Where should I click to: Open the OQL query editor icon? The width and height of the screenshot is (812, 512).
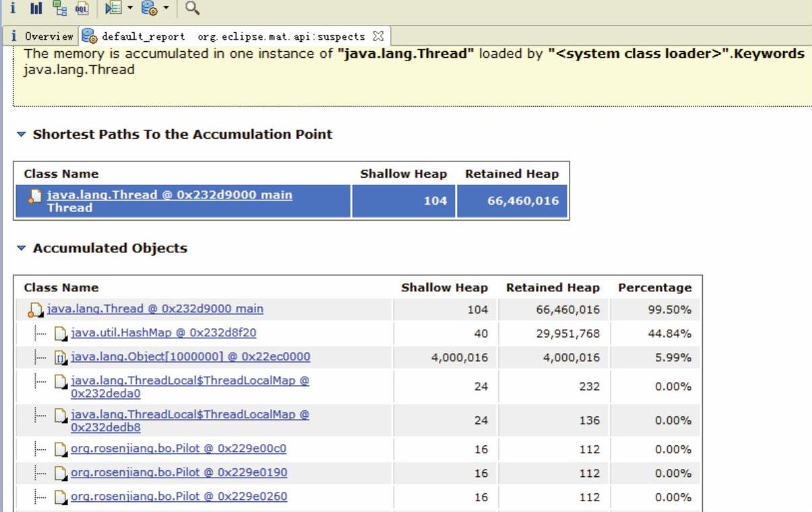click(83, 9)
